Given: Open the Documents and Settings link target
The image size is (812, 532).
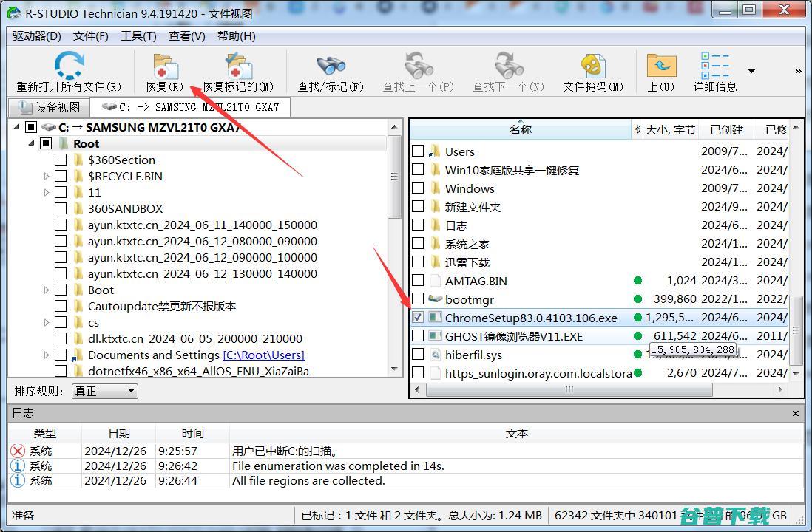Looking at the screenshot, I should [263, 355].
